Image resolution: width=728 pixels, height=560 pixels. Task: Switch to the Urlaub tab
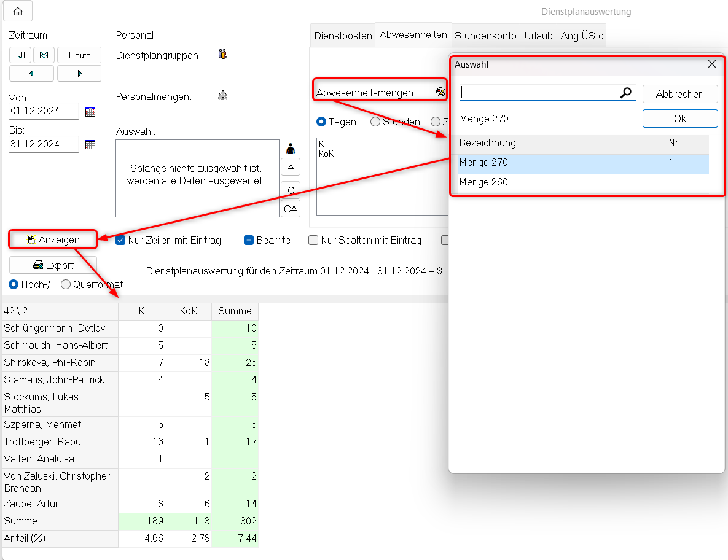click(538, 36)
